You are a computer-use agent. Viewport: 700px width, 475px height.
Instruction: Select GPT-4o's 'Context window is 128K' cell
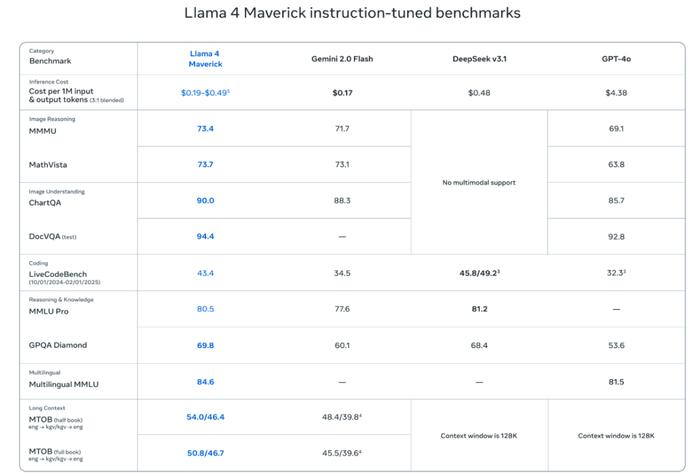tap(616, 436)
